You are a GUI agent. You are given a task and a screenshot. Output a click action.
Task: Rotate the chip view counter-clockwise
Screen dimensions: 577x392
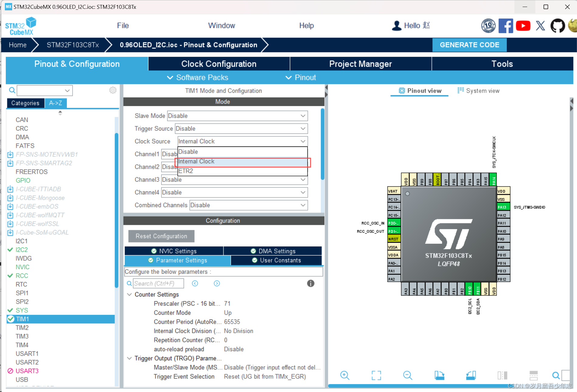(x=471, y=375)
